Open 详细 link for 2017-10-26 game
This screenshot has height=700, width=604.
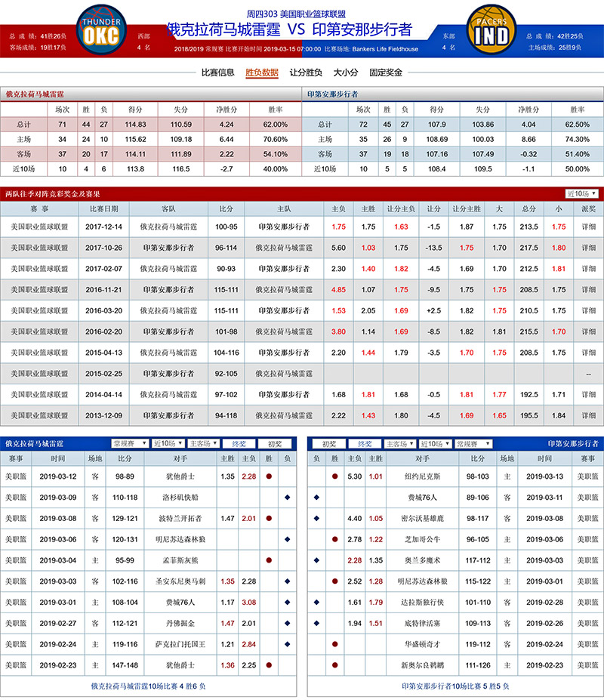coord(588,248)
